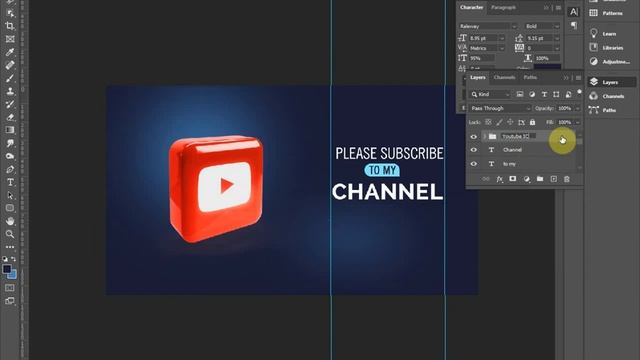Toggle lock image pixels
The image size is (640, 360).
pos(499,122)
